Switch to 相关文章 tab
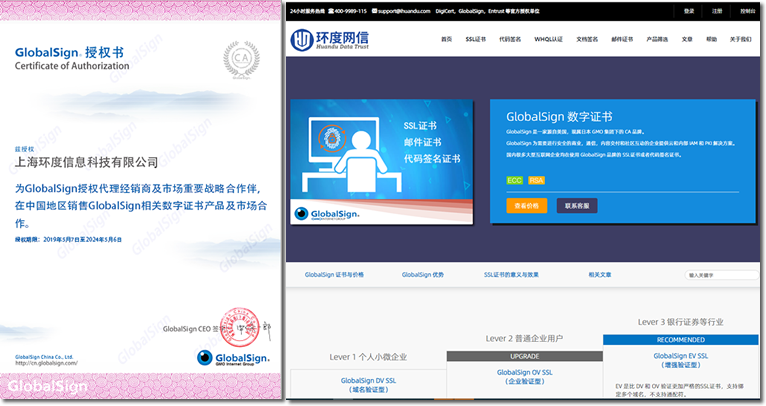Image resolution: width=766 pixels, height=406 pixels. (x=600, y=275)
